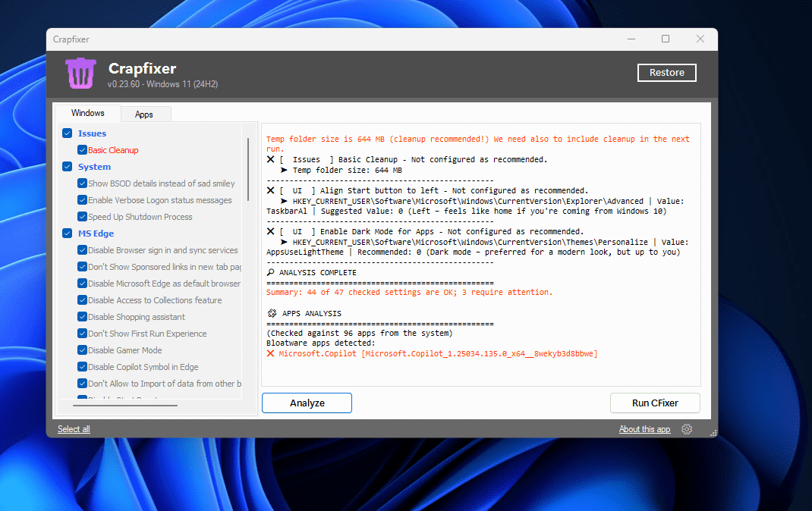Uncheck Don't Allow to Import of data
Viewport: 812px width, 511px height.
[83, 384]
